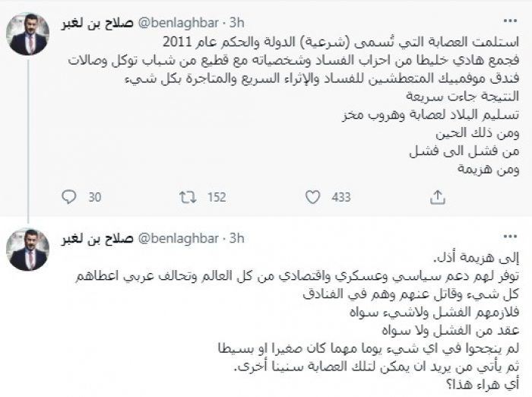Open the share icon on first tweet

click(x=437, y=197)
